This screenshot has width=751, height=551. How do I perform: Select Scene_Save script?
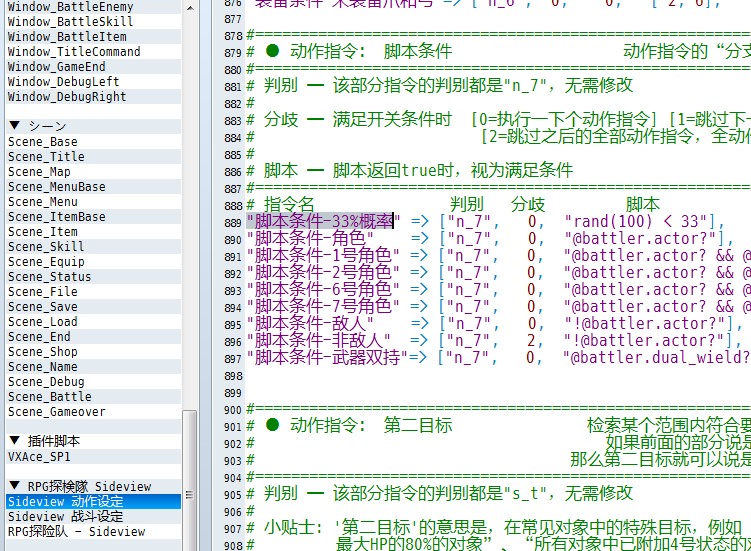pyautogui.click(x=93, y=306)
